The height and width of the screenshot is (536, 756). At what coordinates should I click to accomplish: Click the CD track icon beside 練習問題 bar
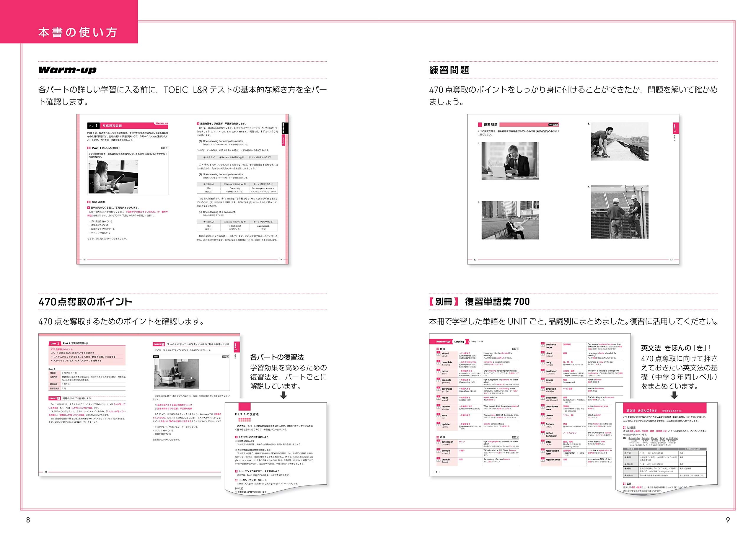pos(553,125)
